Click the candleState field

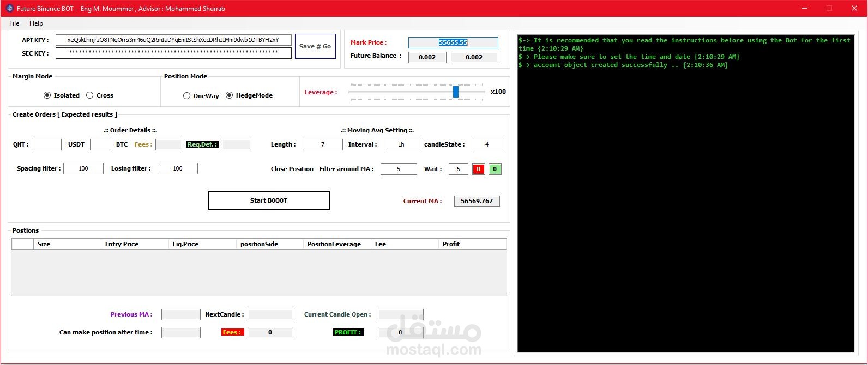487,144
